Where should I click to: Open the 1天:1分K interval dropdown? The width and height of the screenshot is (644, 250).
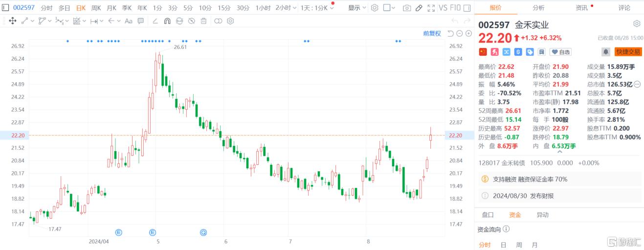(317, 8)
